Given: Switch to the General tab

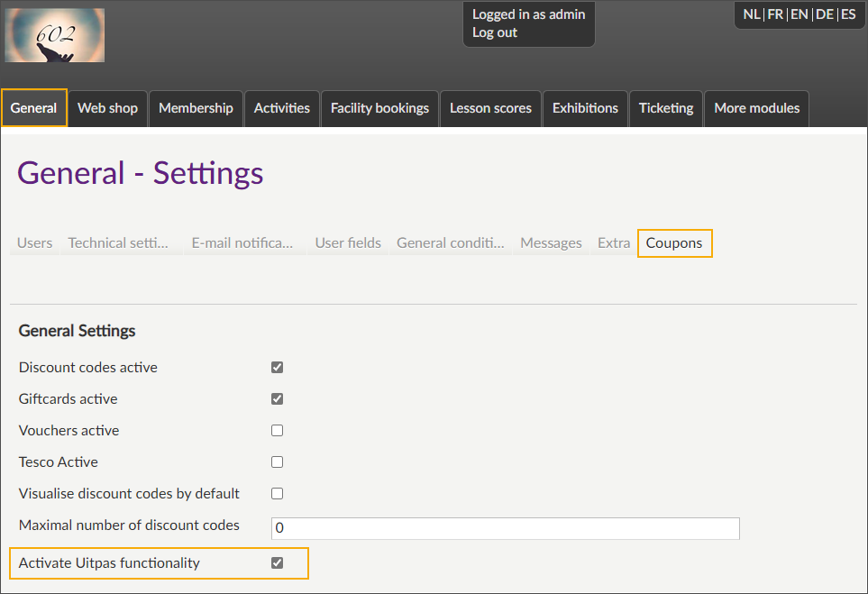Looking at the screenshot, I should (x=33, y=107).
